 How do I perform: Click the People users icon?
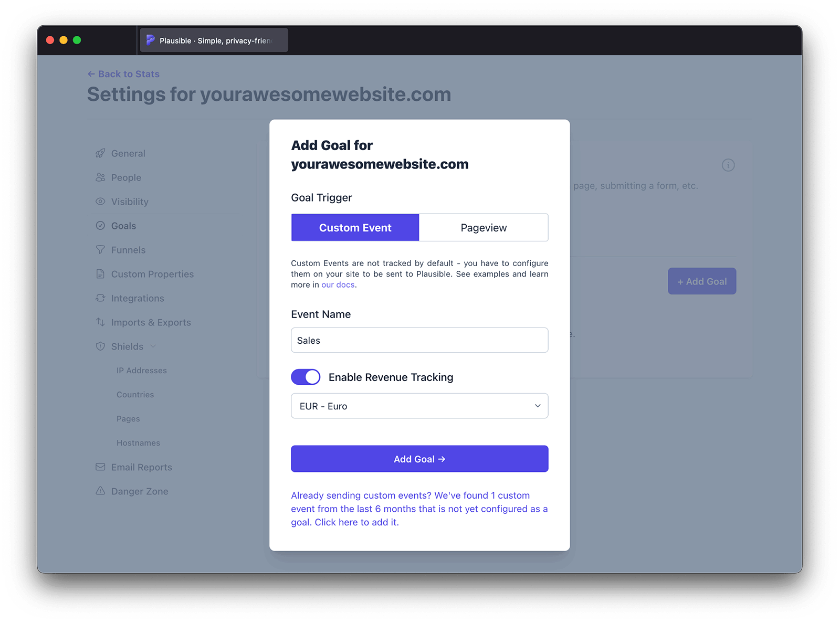[x=100, y=177]
